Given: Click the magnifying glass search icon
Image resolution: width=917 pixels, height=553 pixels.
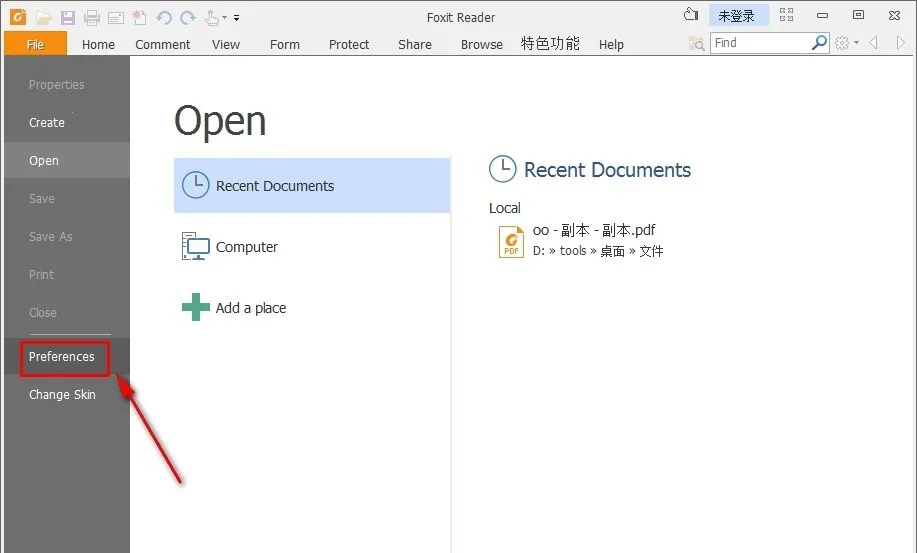Looking at the screenshot, I should tap(820, 42).
